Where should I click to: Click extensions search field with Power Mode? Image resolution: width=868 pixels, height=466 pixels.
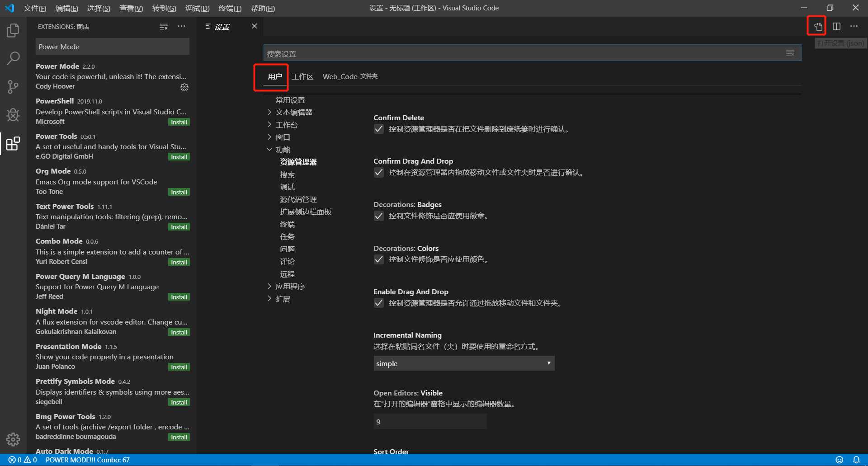(x=113, y=47)
